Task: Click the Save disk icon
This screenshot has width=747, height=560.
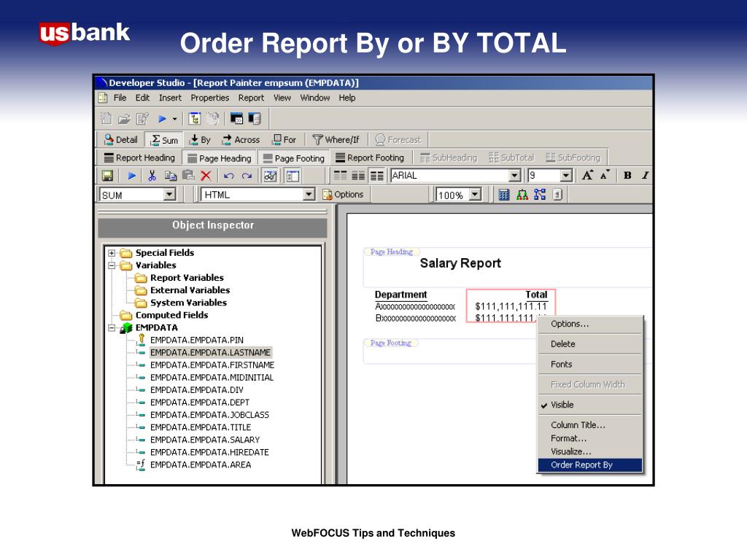Action: 107,176
